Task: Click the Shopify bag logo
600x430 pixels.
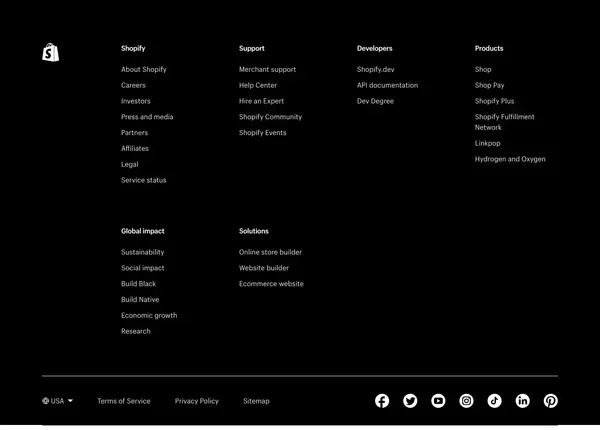Action: click(51, 52)
